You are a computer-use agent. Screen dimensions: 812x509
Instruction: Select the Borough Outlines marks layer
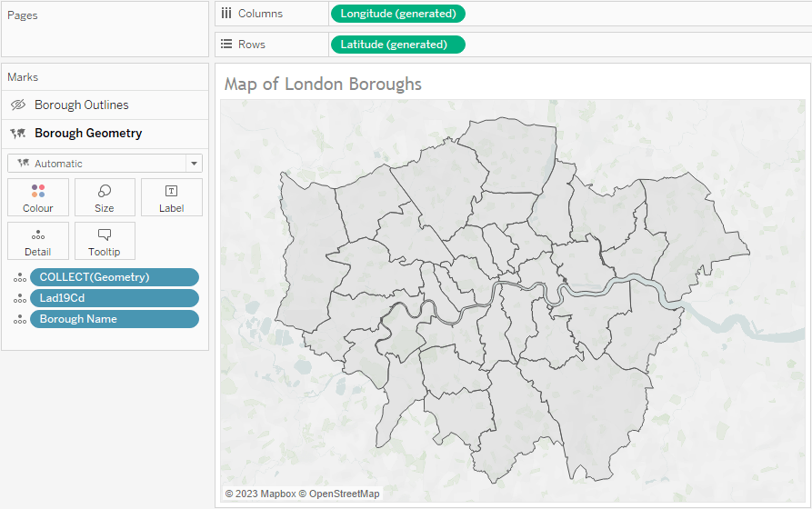pos(82,105)
